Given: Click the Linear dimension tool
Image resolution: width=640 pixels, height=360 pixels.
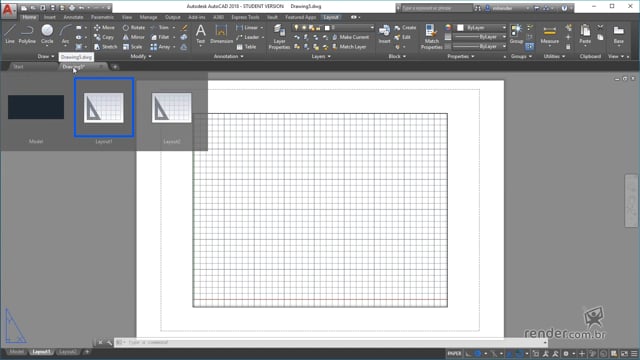Looking at the screenshot, I should (247, 27).
